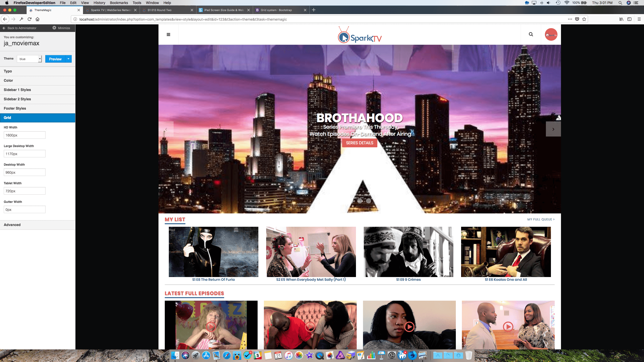Reload the page with the refresh icon

tap(29, 19)
